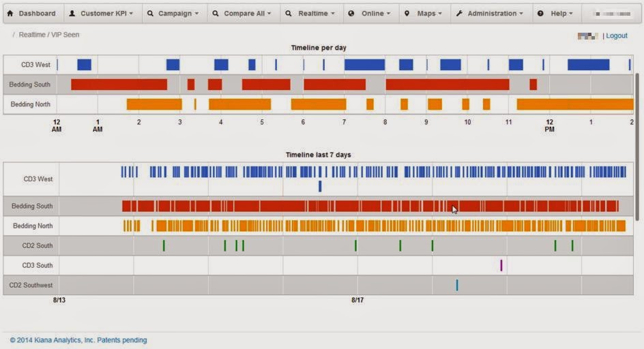Click the magnifier icon beside Campaign
The image size is (644, 349).
(150, 13)
